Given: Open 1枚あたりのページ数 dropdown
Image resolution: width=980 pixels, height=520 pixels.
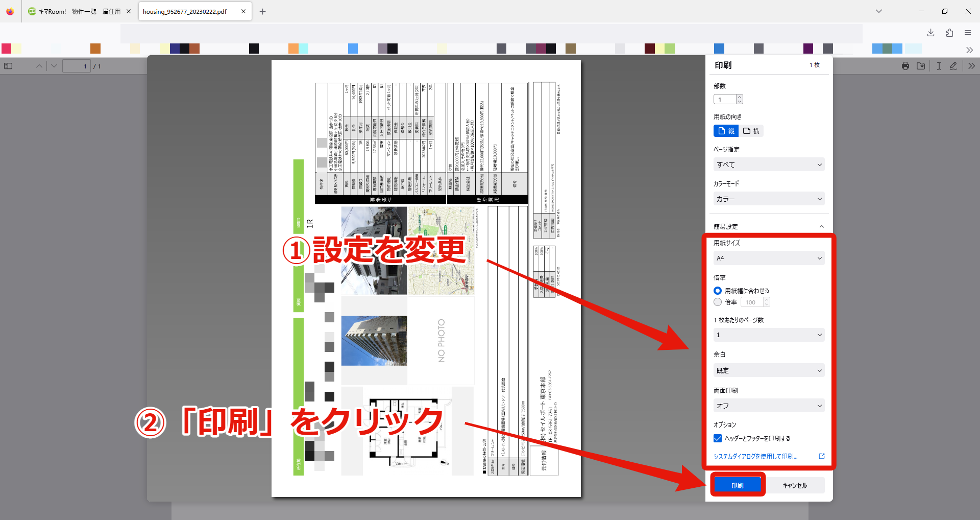Looking at the screenshot, I should click(x=769, y=335).
